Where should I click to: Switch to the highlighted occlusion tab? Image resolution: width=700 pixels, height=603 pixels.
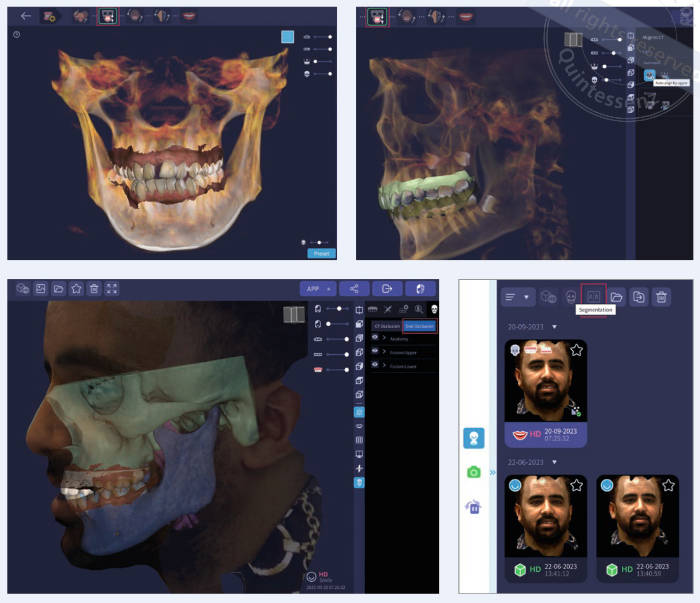point(420,326)
